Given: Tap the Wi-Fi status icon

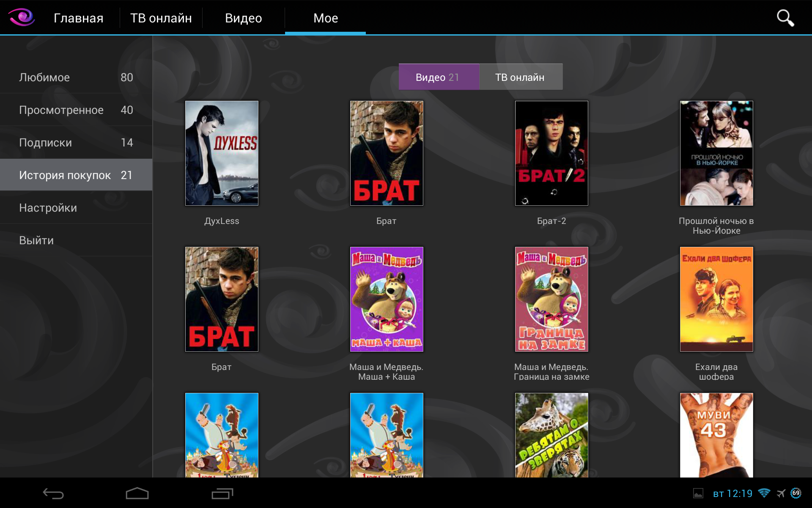Looking at the screenshot, I should coord(764,493).
